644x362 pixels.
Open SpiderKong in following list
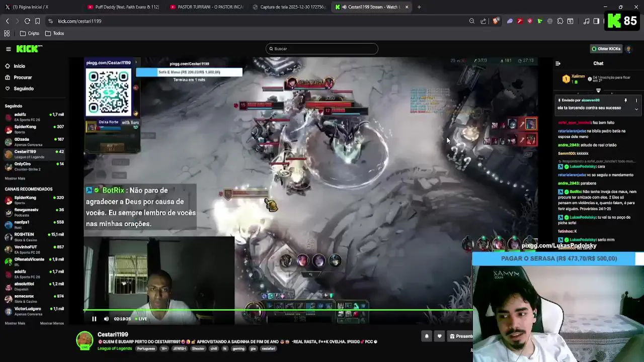click(x=34, y=129)
